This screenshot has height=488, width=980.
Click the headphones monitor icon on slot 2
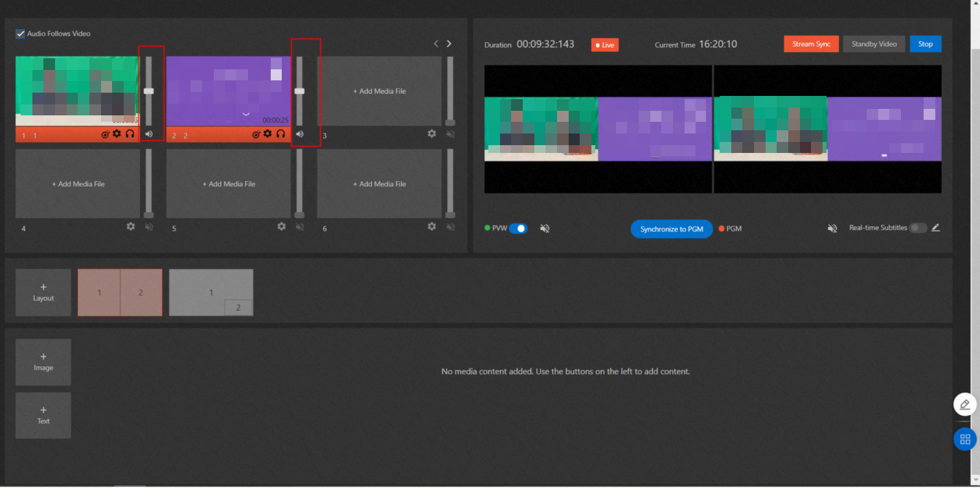280,134
